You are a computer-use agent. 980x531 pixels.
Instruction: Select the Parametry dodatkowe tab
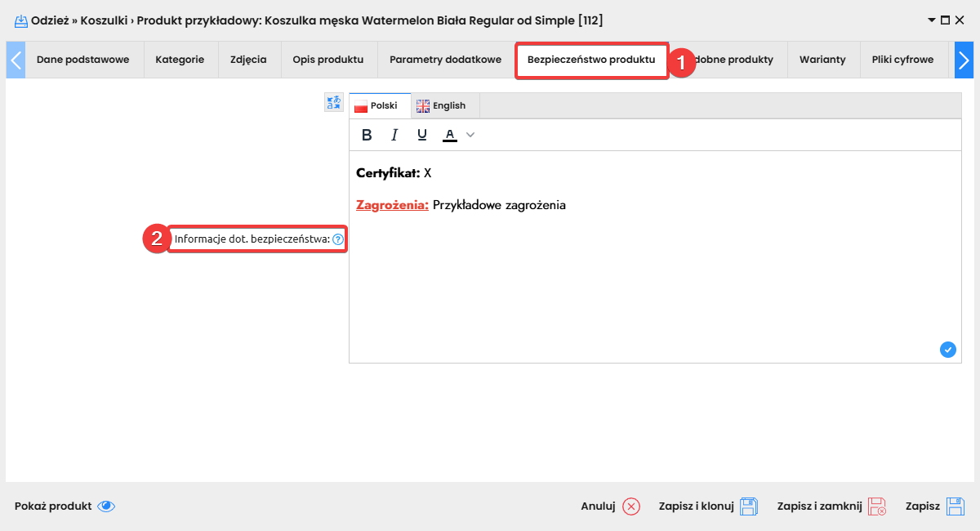tap(446, 60)
